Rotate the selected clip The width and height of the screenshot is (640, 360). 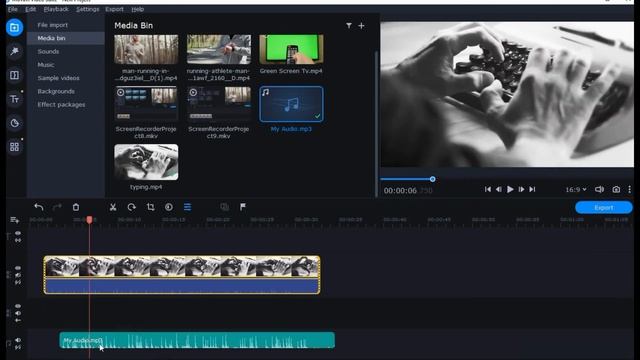(131, 207)
